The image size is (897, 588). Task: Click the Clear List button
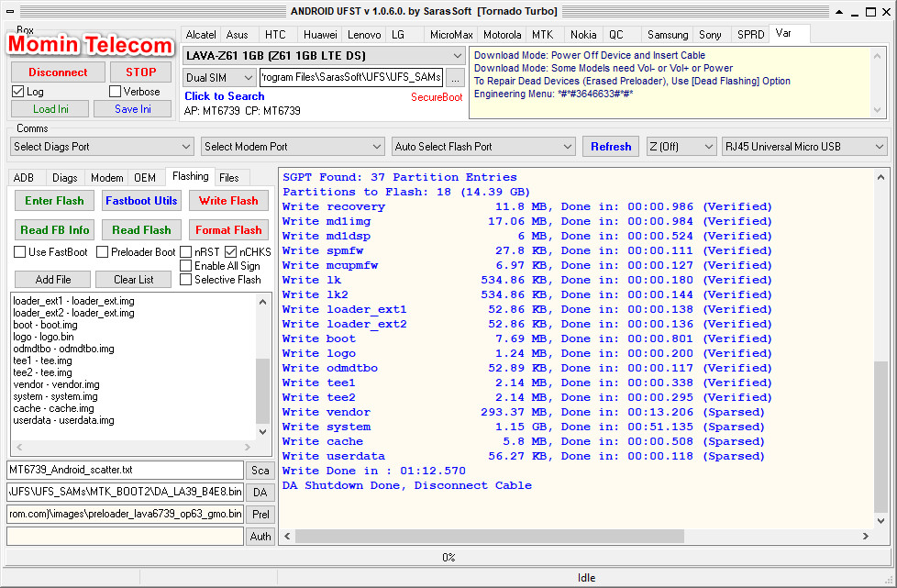[x=133, y=280]
